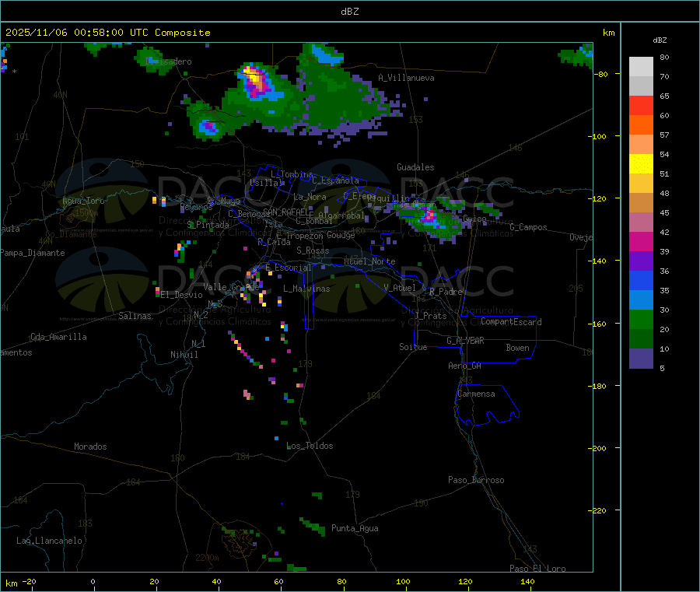Click the Aero_GA label

coord(464,366)
